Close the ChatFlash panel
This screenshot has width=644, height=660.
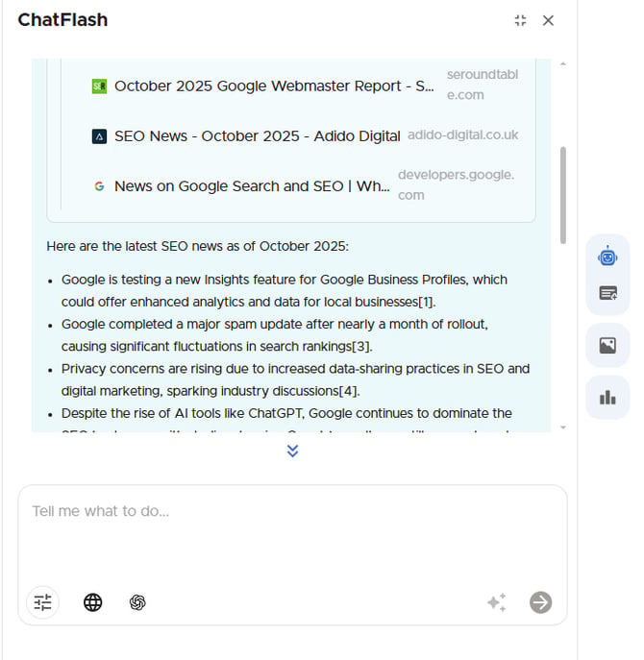click(x=548, y=20)
